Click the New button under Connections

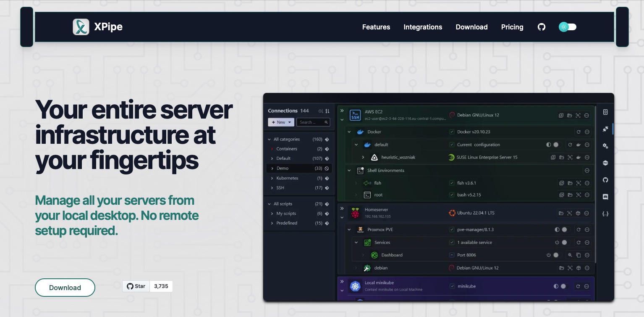281,122
